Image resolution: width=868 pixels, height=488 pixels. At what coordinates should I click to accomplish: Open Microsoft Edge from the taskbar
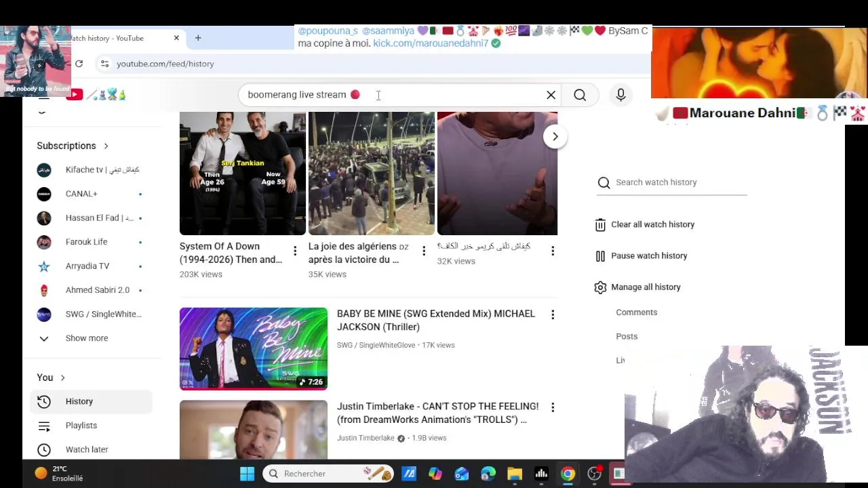pos(488,474)
